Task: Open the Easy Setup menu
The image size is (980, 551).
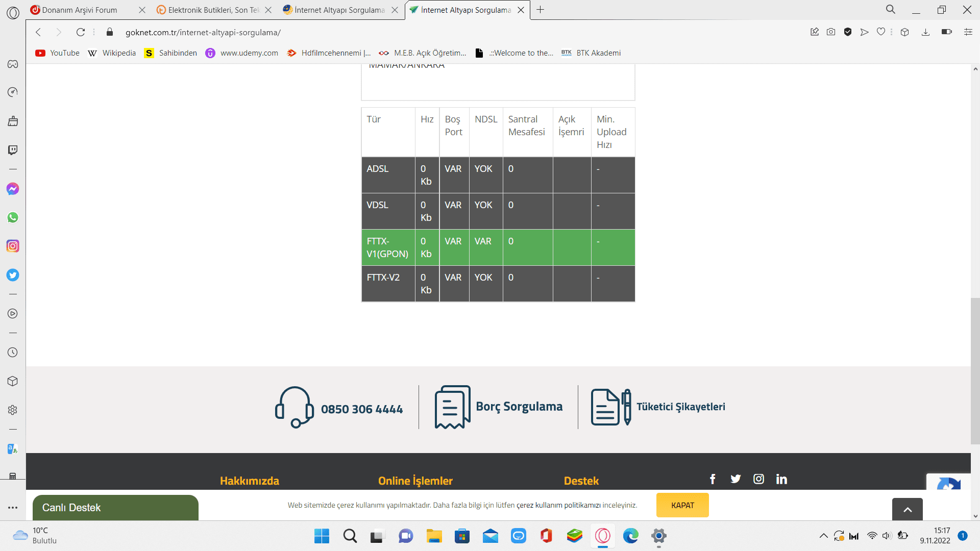Action: (968, 32)
